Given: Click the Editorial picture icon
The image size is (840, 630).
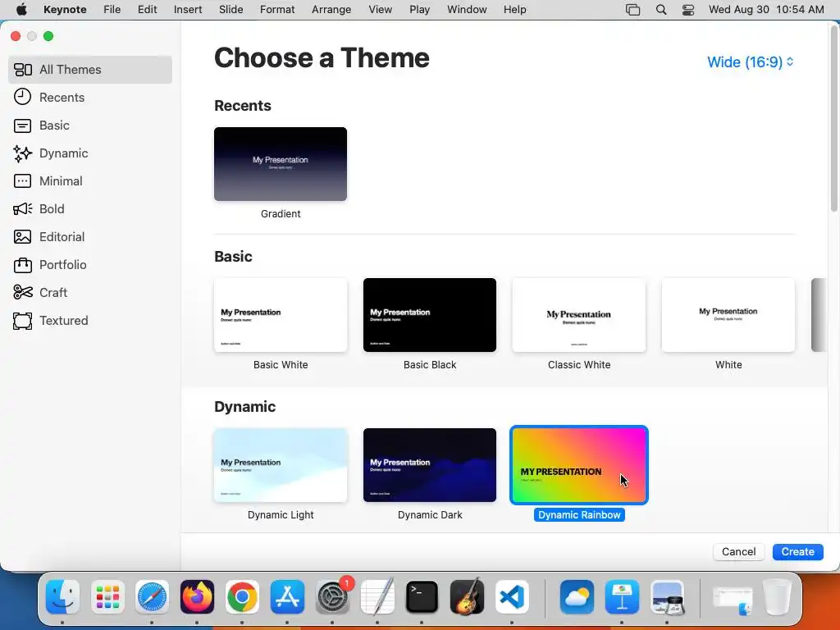Looking at the screenshot, I should tap(22, 237).
